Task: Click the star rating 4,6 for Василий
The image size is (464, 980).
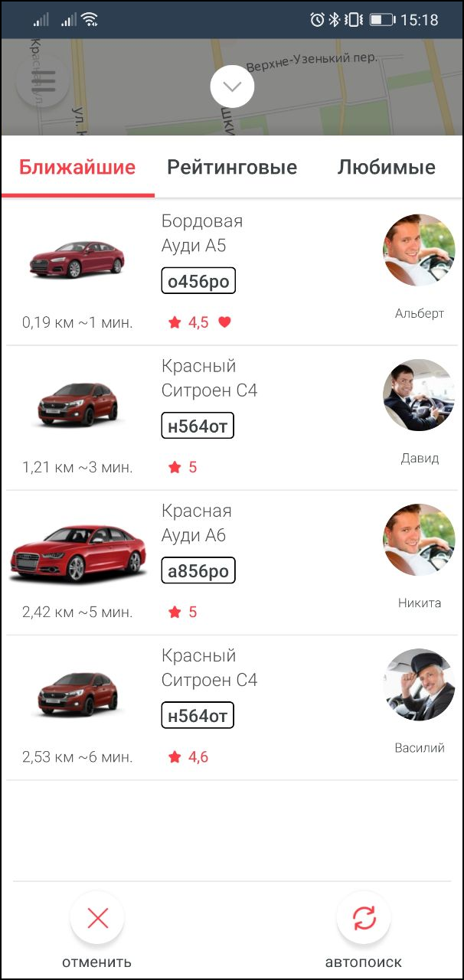Action: pyautogui.click(x=188, y=757)
